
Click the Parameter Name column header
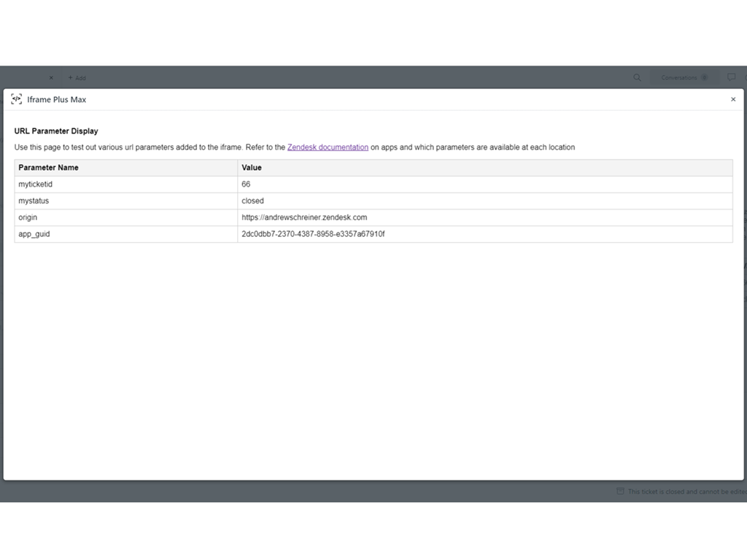48,168
